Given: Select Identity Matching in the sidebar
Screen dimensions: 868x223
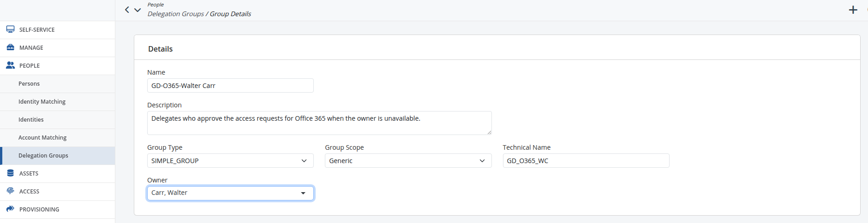Looking at the screenshot, I should [57, 101].
